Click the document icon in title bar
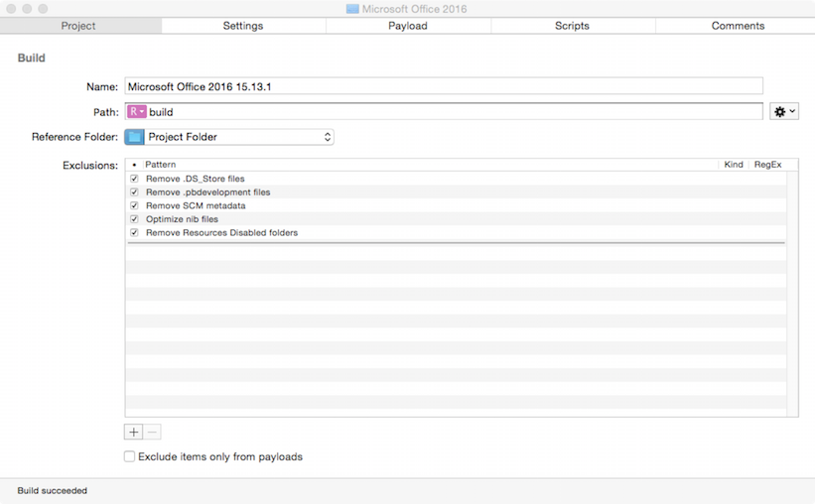815x504 pixels. pos(352,9)
